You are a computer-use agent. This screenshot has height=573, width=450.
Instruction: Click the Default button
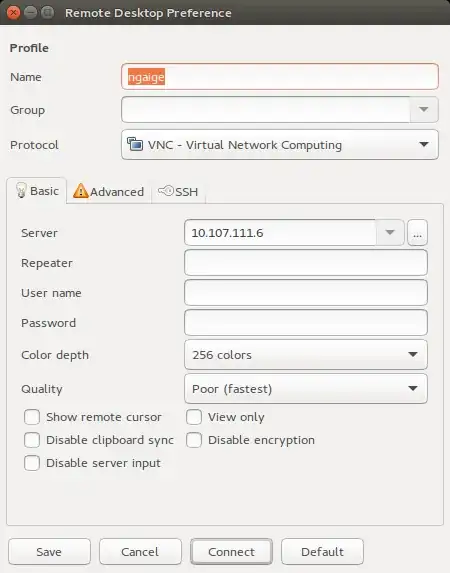322,551
